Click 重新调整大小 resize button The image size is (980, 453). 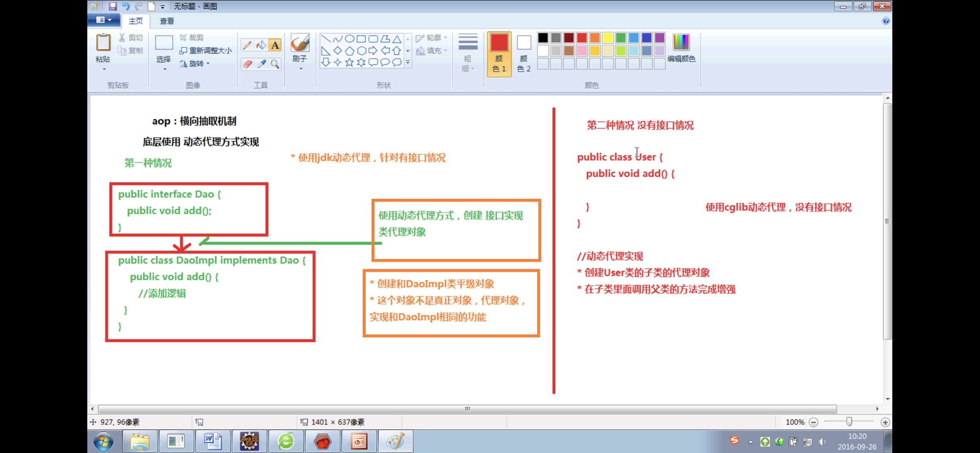[x=206, y=50]
